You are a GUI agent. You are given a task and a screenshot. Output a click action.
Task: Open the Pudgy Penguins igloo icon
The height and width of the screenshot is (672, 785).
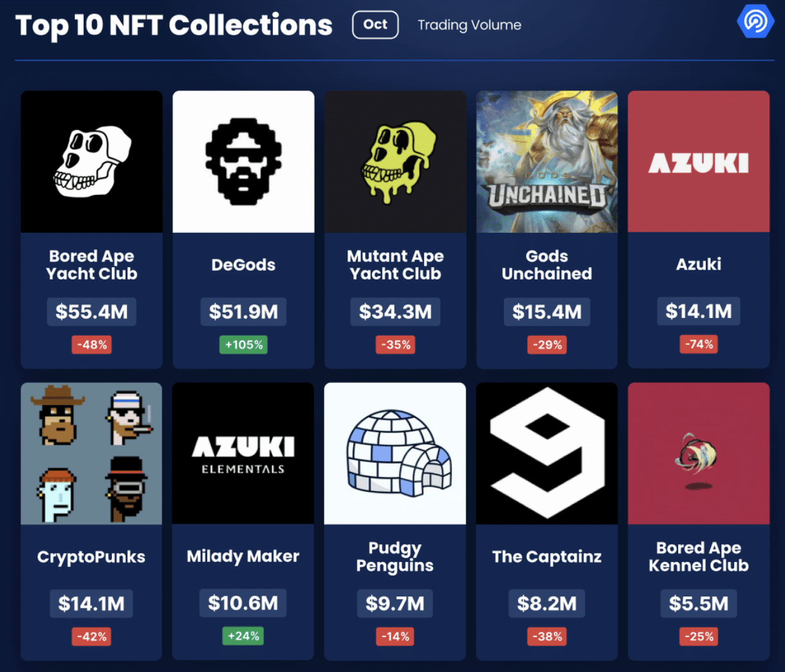click(x=395, y=454)
